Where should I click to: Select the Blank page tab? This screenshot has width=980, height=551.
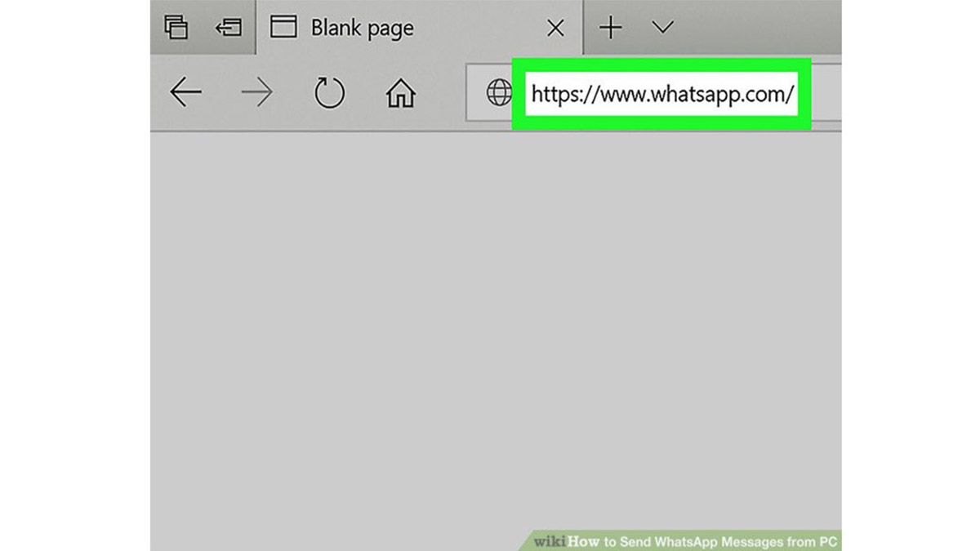pyautogui.click(x=418, y=28)
